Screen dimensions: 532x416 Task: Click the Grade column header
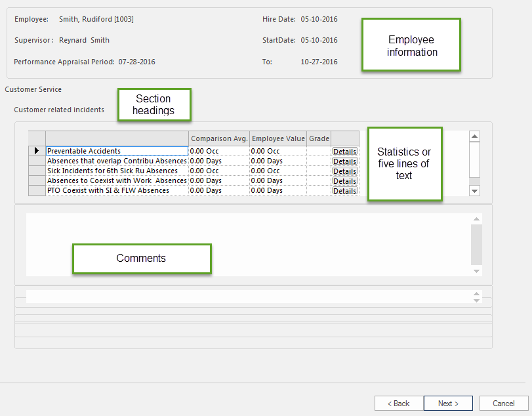tap(319, 138)
